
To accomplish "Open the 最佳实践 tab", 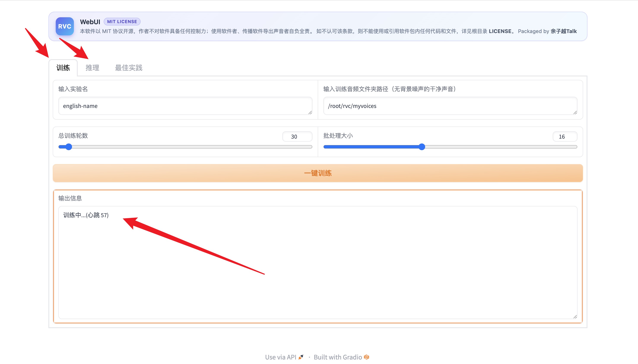I will click(129, 68).
